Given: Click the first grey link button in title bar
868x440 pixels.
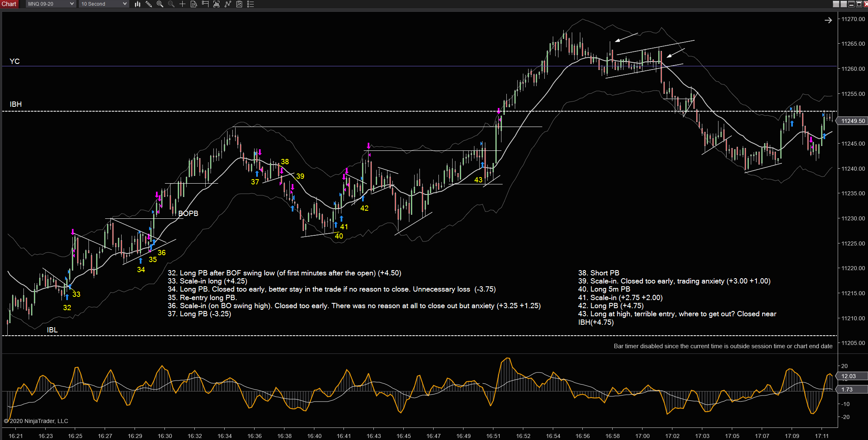Looking at the screenshot, I should point(836,4).
